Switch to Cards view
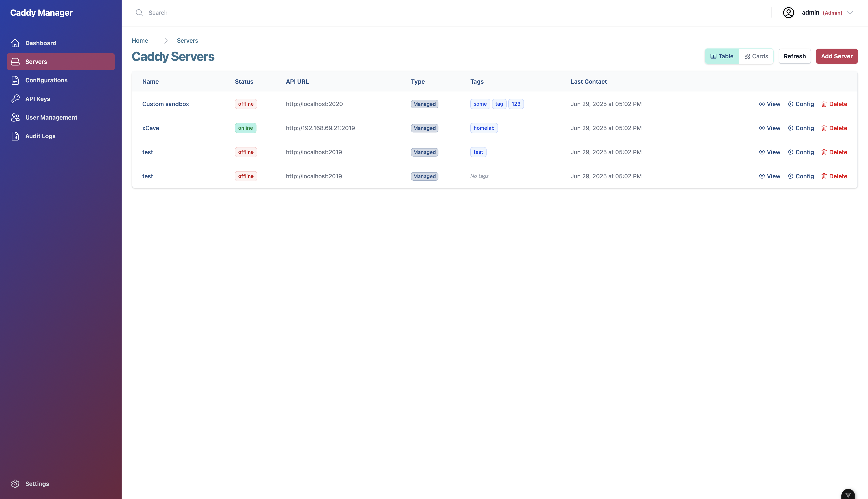Screen dimensions: 868x499 756,56
